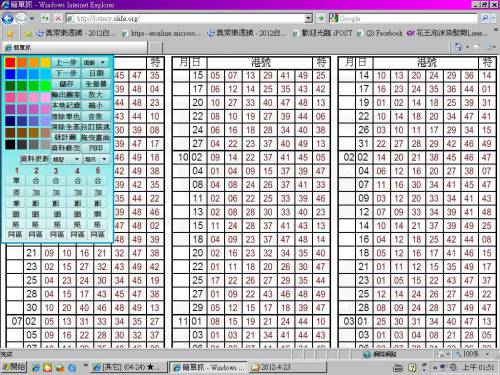The image size is (500, 375).
Task: Click the refresh icon near the address bar
Action: pyautogui.click(x=45, y=18)
